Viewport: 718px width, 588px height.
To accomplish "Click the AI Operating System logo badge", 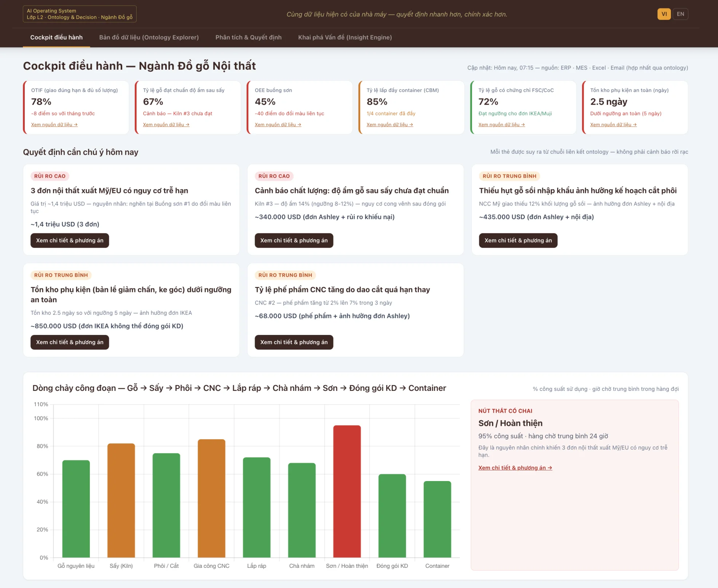I will tap(80, 14).
